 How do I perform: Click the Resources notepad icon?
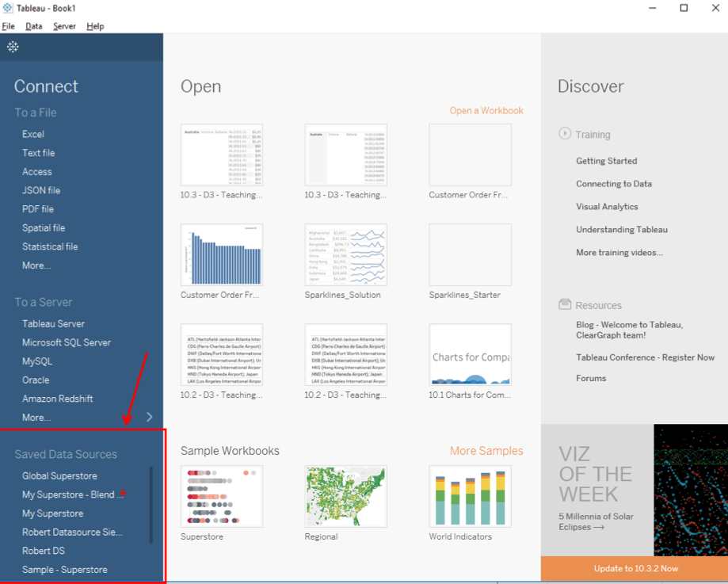pos(564,303)
